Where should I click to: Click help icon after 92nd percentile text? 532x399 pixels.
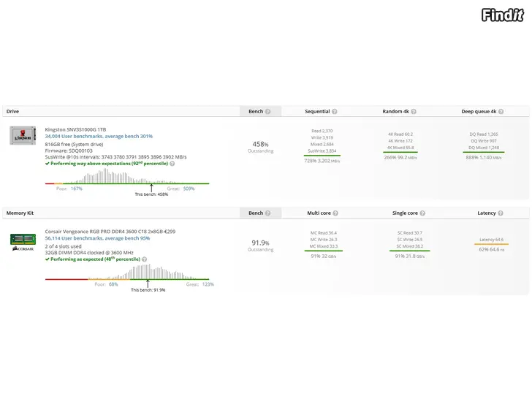[172, 164]
